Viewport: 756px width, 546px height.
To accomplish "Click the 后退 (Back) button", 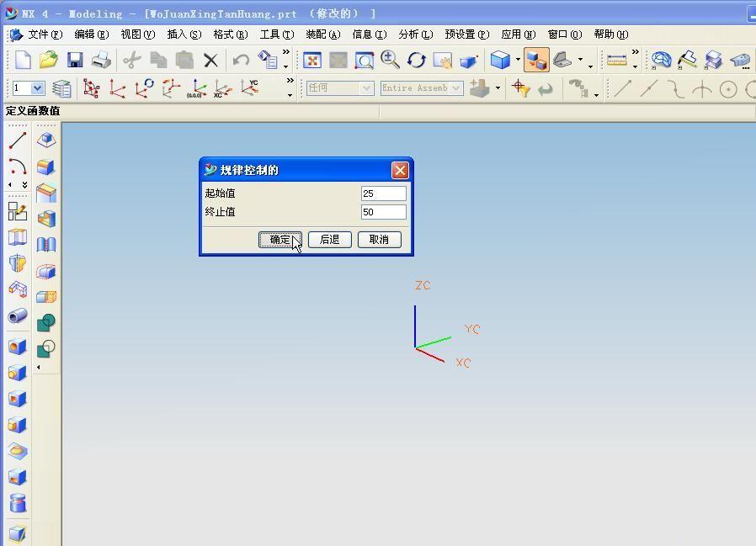I will tap(329, 240).
